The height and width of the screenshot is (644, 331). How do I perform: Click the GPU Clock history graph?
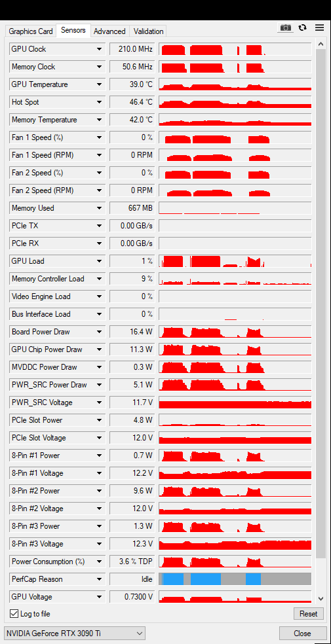(x=235, y=49)
